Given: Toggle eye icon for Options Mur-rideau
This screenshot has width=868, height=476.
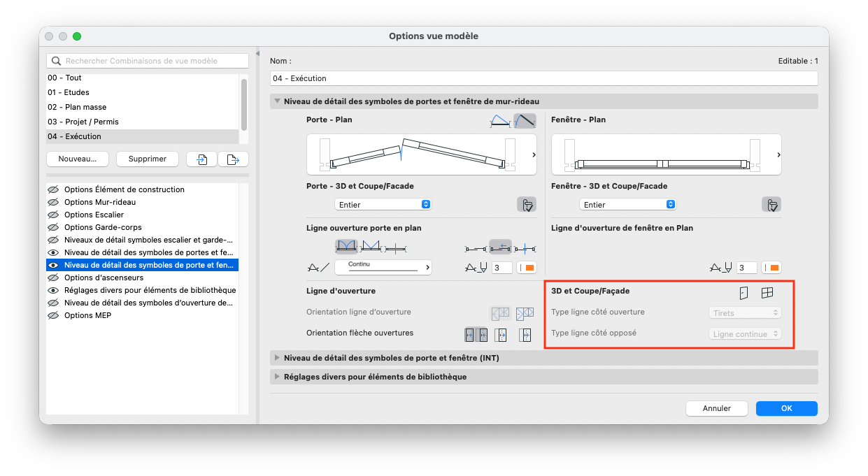Looking at the screenshot, I should [x=52, y=202].
